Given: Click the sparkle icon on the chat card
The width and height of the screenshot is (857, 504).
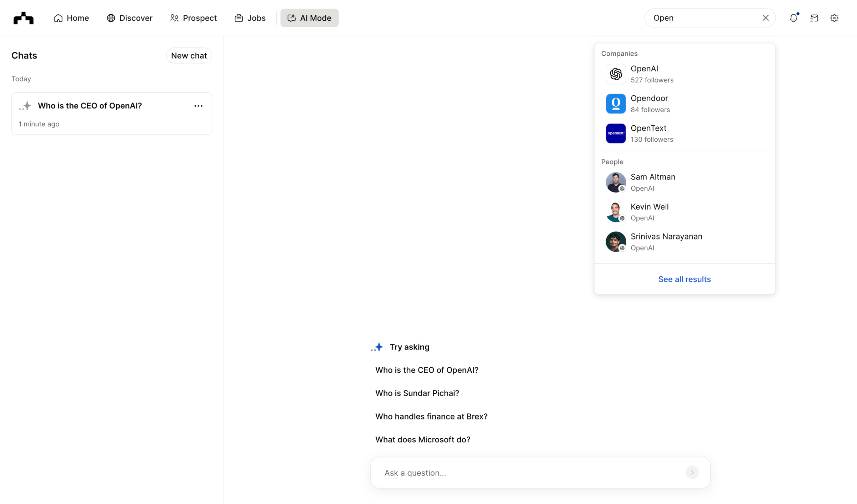Looking at the screenshot, I should click(25, 106).
